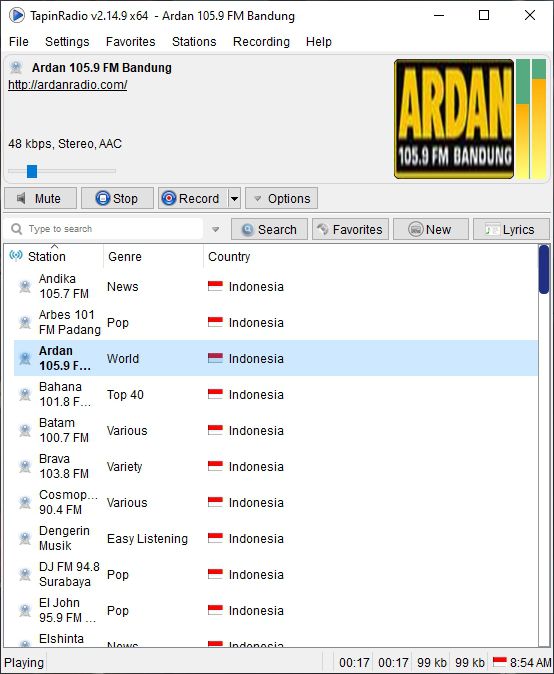Select the Dengerin Musik station
The image size is (554, 674).
pyautogui.click(x=64, y=538)
